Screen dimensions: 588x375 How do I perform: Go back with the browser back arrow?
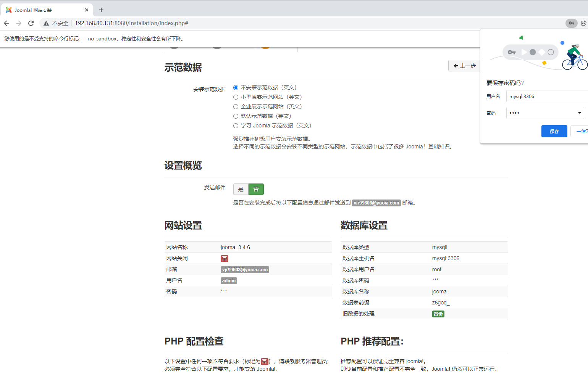(6, 23)
